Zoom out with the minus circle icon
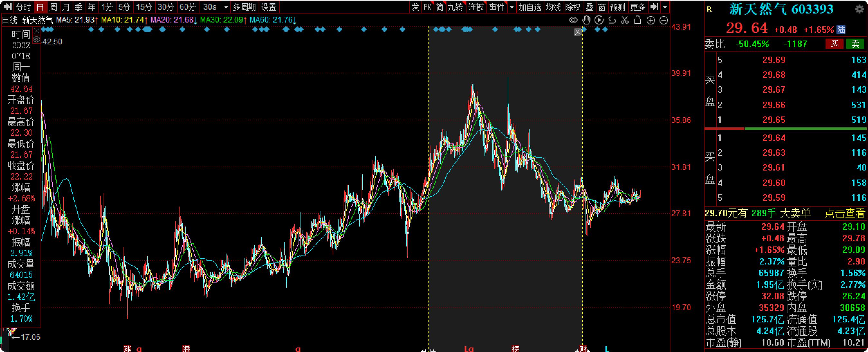This screenshot has height=352, width=868. 663,20
